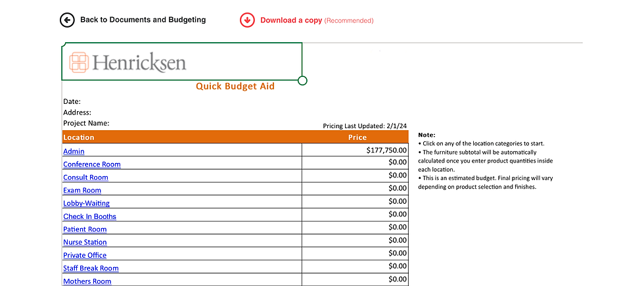This screenshot has width=644, height=286.
Task: Open the Patient Room link
Action: click(85, 229)
